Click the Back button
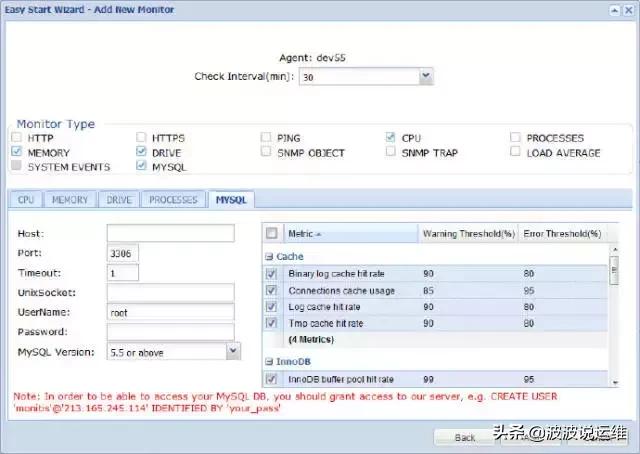The image size is (640, 454). click(x=465, y=437)
